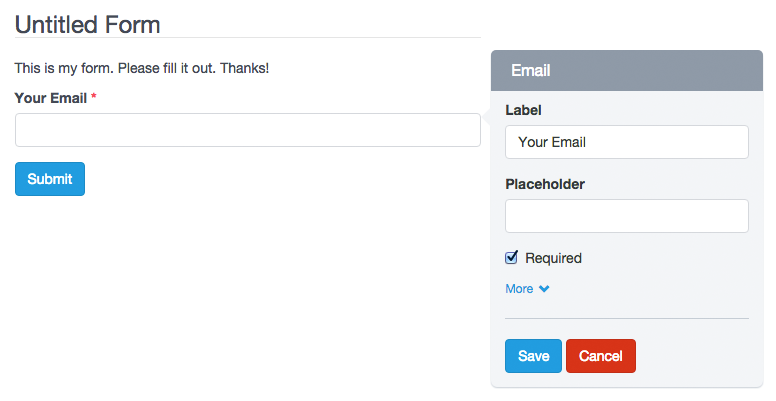Image resolution: width=776 pixels, height=401 pixels.
Task: Toggle the Required checkbox
Action: coord(512,258)
